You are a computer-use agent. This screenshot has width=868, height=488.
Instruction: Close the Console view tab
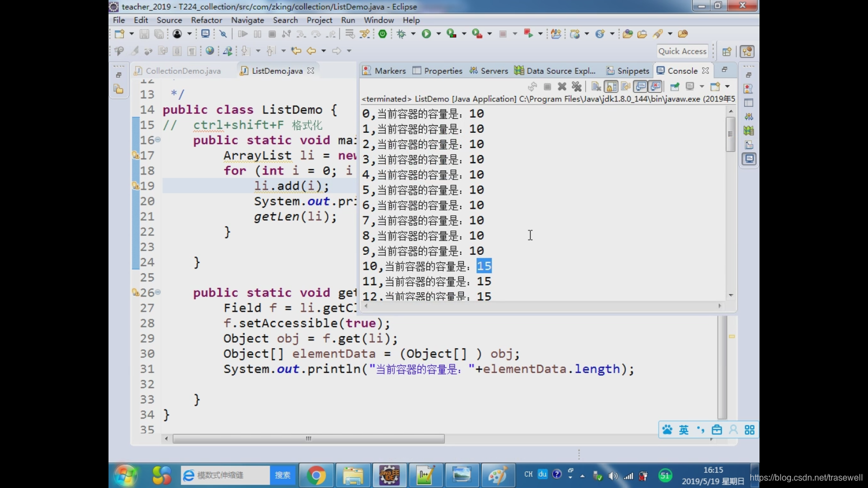(705, 70)
